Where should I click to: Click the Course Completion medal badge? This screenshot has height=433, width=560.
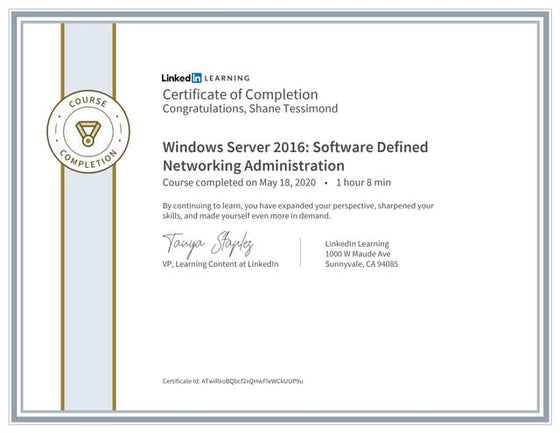[88, 131]
